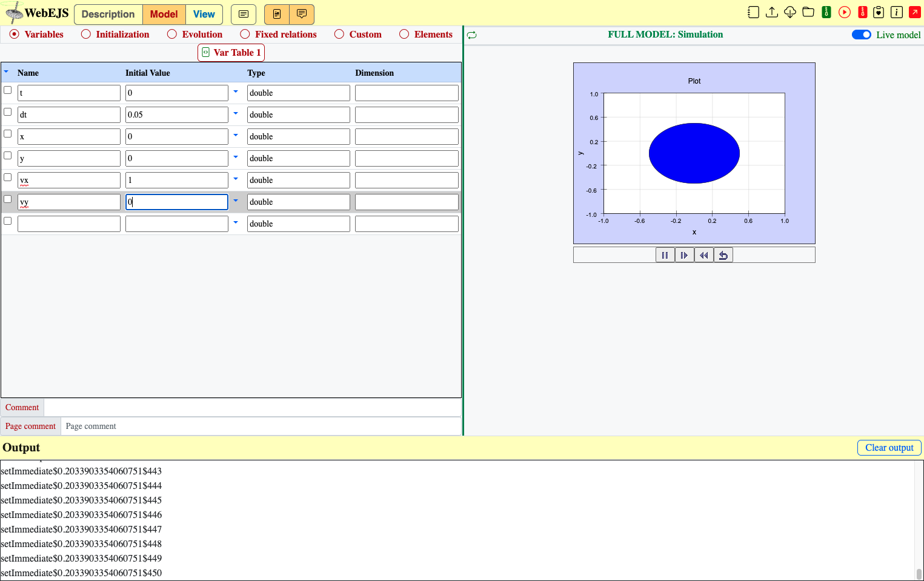Click the Clear output button
This screenshot has width=924, height=581.
pos(889,448)
